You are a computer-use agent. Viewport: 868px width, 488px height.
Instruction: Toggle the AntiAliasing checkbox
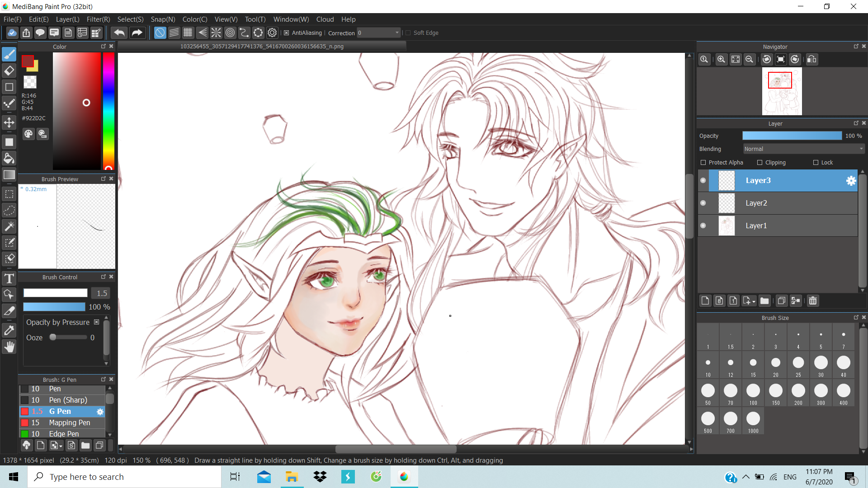point(286,33)
